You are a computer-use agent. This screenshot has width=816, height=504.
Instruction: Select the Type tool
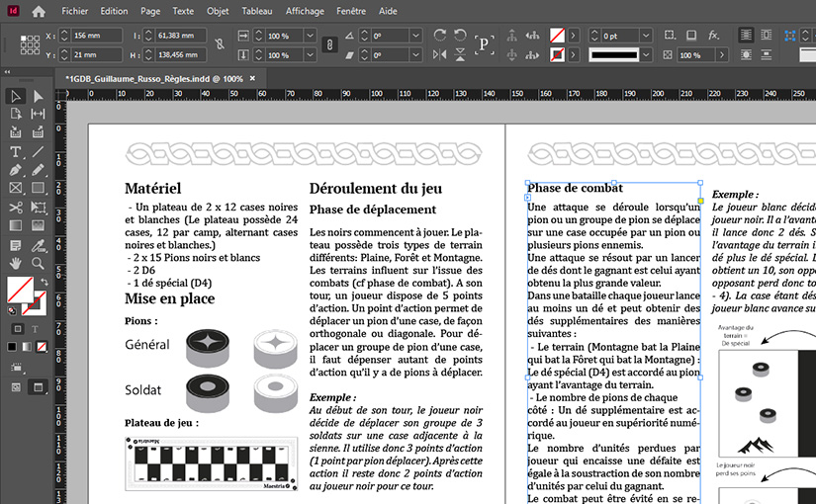[15, 152]
